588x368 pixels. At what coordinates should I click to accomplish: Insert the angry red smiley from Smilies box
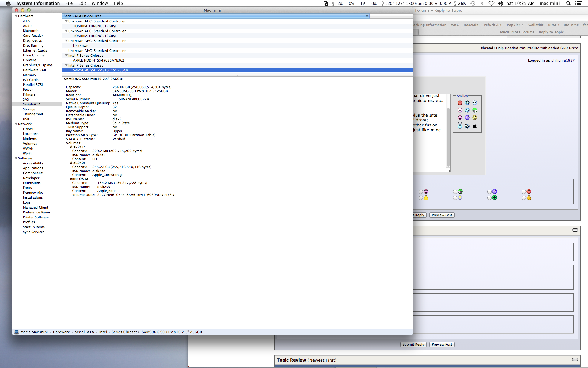pyautogui.click(x=460, y=103)
